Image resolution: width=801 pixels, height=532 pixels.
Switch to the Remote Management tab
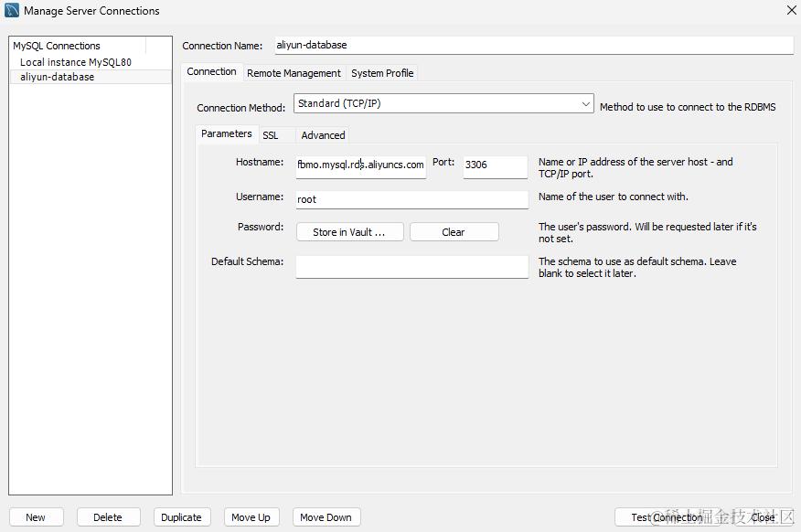tap(294, 73)
